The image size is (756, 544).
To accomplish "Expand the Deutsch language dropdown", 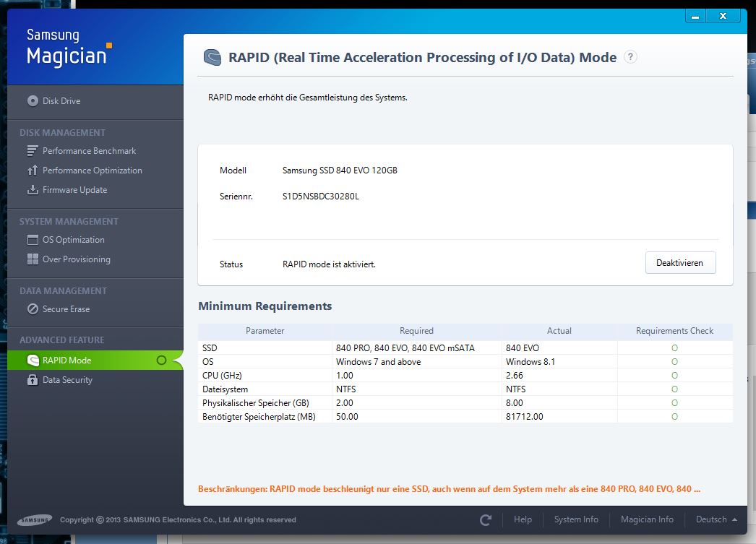I will (716, 519).
